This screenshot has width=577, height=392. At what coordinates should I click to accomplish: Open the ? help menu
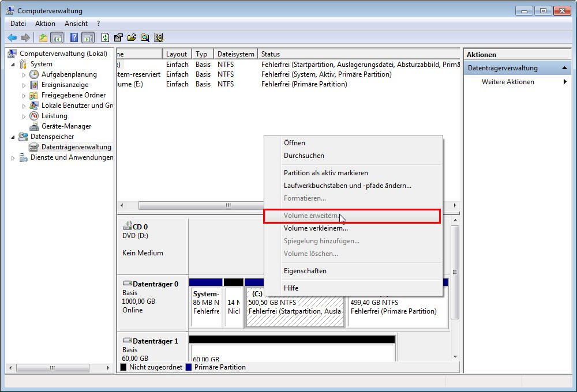click(x=98, y=24)
